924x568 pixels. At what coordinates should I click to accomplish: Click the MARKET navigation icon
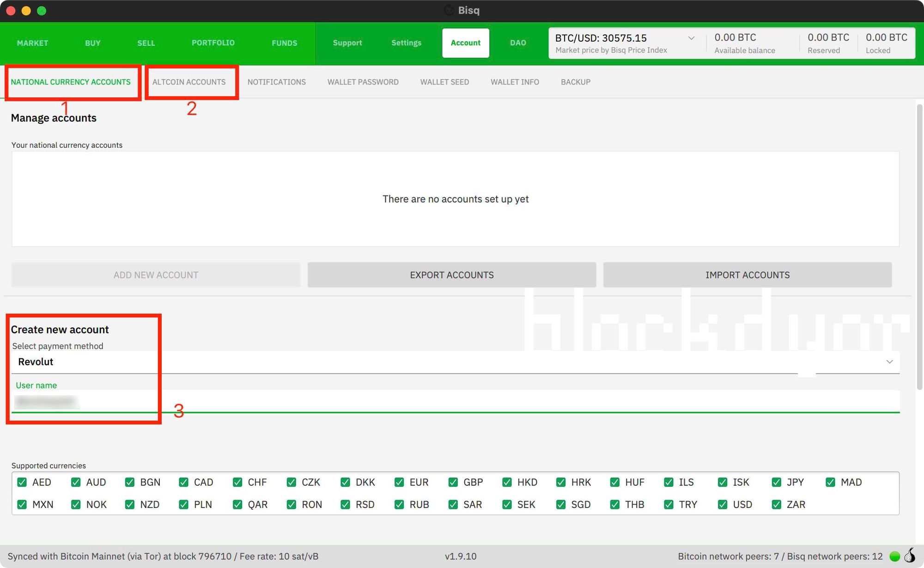click(32, 43)
